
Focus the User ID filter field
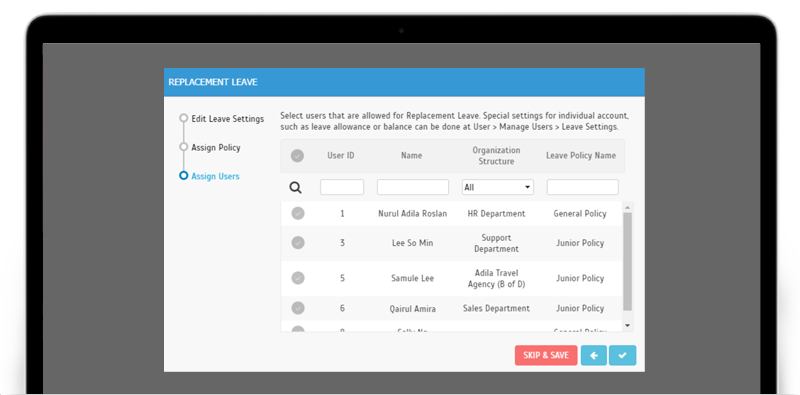point(342,187)
